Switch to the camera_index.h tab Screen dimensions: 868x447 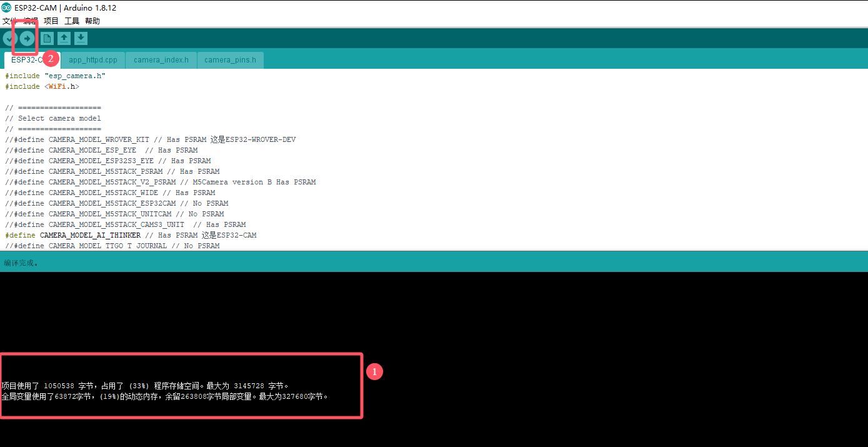click(x=161, y=60)
